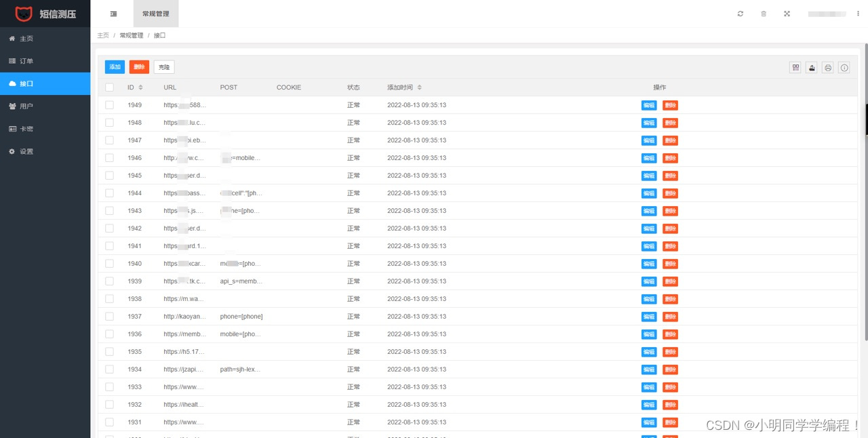Image resolution: width=868 pixels, height=438 pixels.
Task: Click the POST column header
Action: (x=229, y=87)
